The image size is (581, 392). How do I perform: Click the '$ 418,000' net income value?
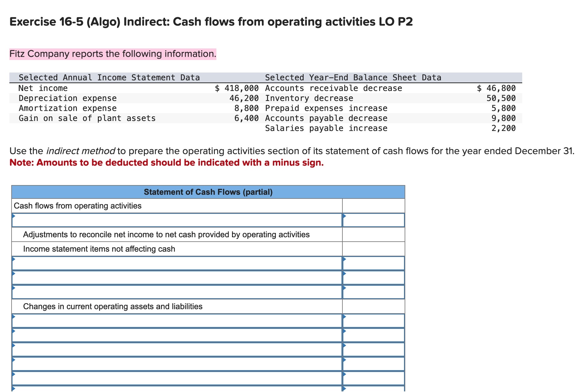[x=237, y=88]
